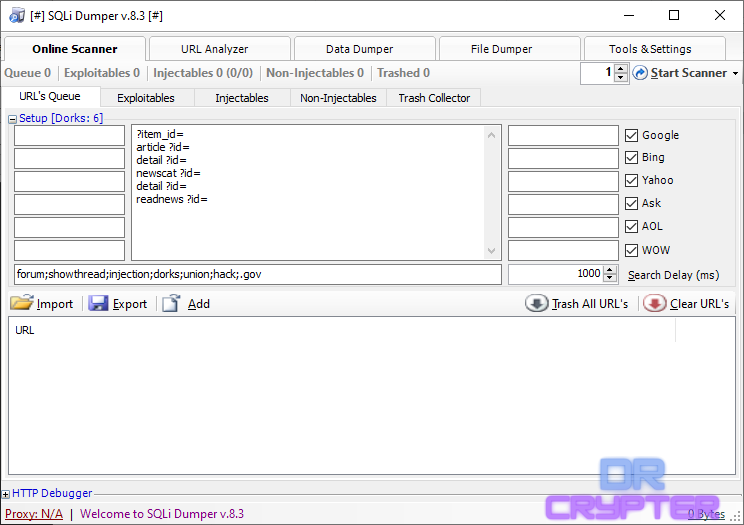
Task: Click the article ?id= dork line
Action: [x=163, y=147]
